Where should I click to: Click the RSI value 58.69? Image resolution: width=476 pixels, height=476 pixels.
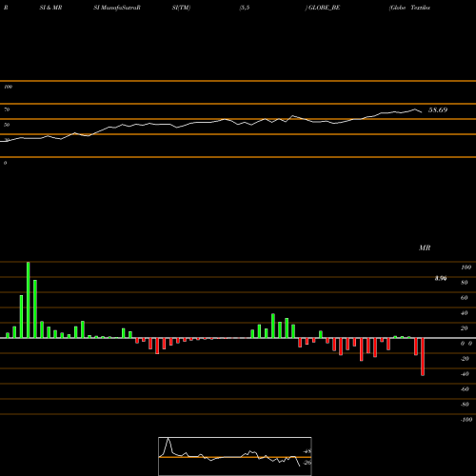click(438, 109)
